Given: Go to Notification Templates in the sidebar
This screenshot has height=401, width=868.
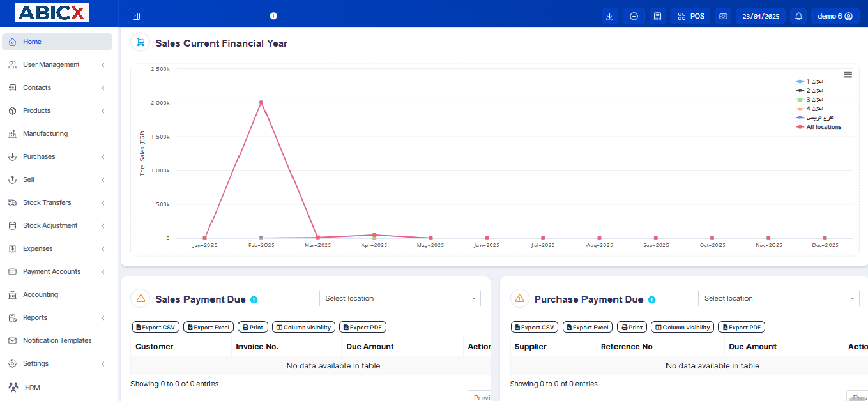Looking at the screenshot, I should 57,340.
